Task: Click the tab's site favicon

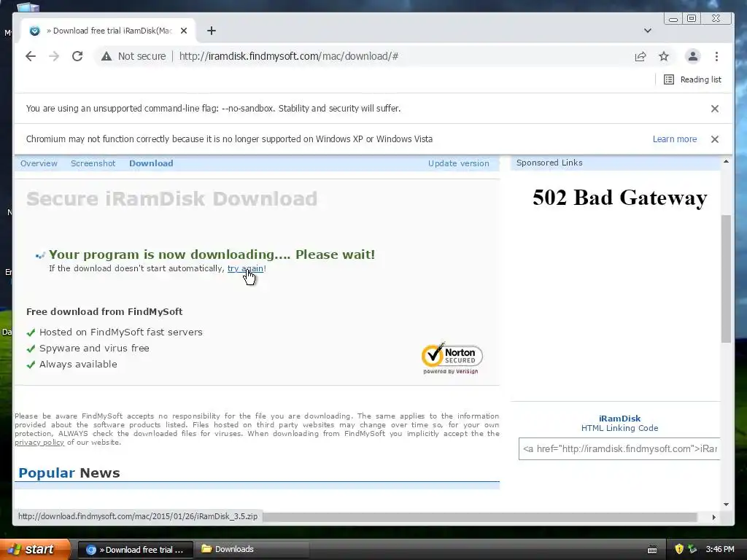Action: [x=35, y=31]
